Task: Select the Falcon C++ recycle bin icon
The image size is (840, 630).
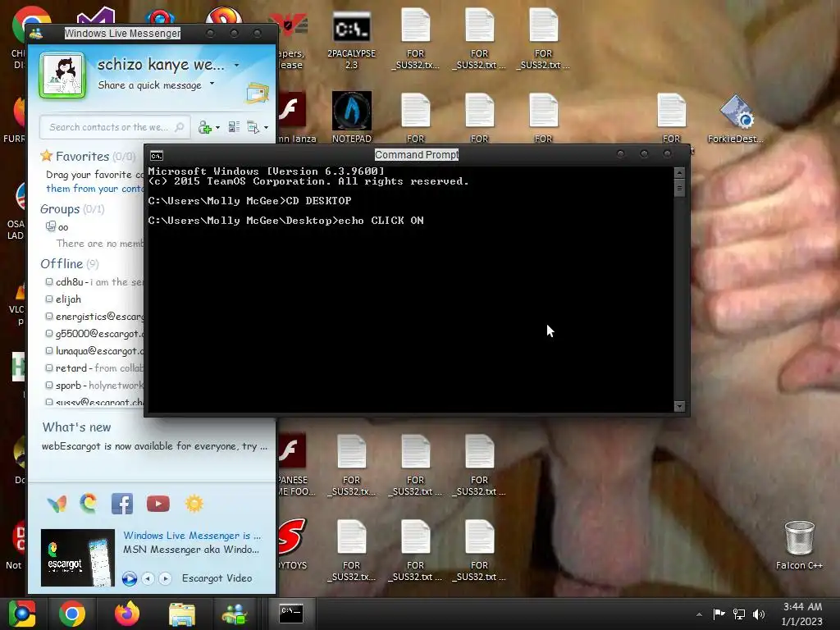Action: [799, 545]
